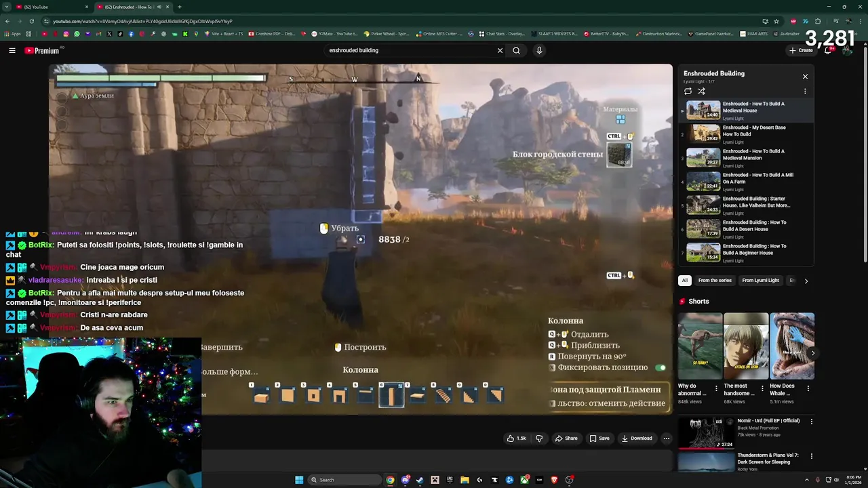Show more filter chips with right arrow
The width and height of the screenshot is (868, 488).
point(806,281)
